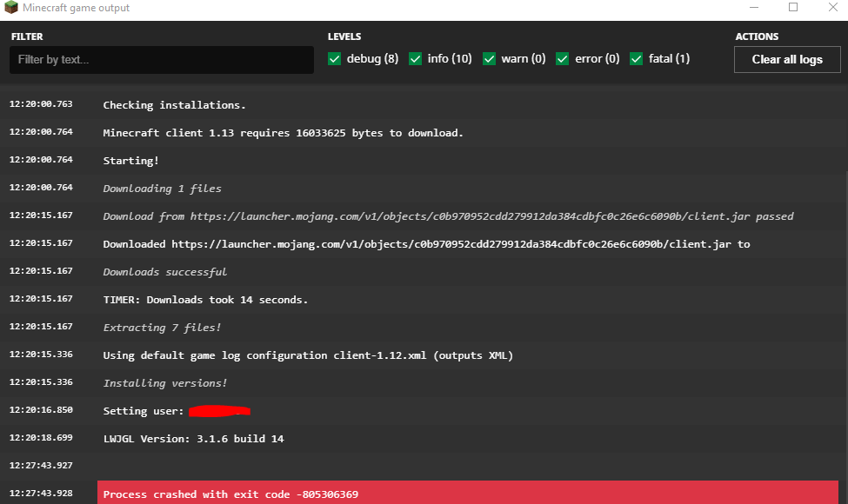848x504 pixels.
Task: Select the 'Minecraft client 1.13 requires' log line
Action: point(283,133)
